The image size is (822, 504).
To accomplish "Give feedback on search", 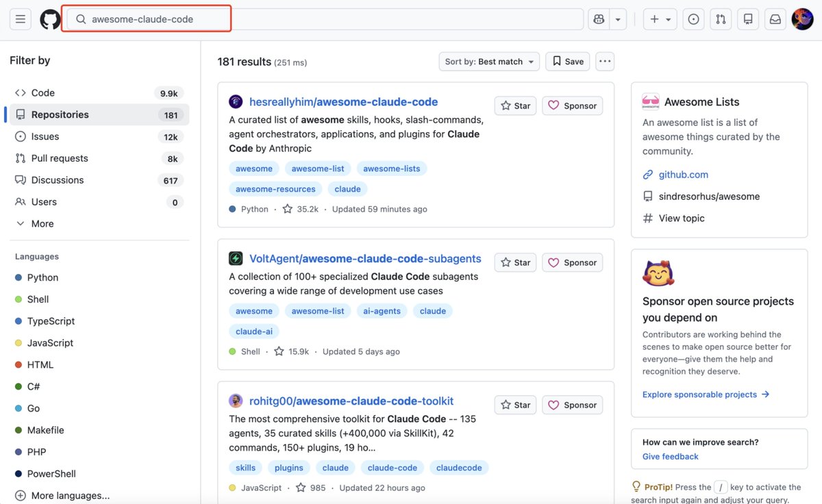I will tap(671, 457).
